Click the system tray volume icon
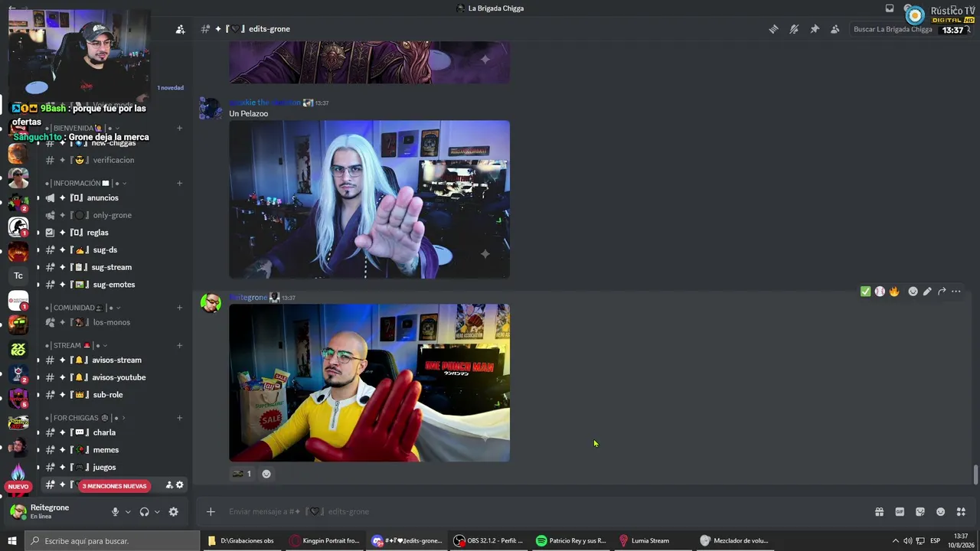The image size is (980, 551). (x=907, y=541)
